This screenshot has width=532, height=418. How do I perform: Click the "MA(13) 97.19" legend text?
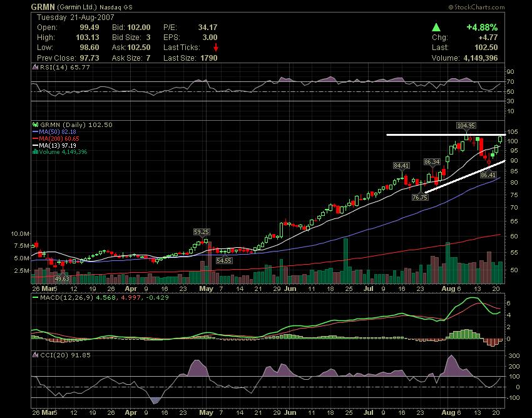(x=58, y=145)
